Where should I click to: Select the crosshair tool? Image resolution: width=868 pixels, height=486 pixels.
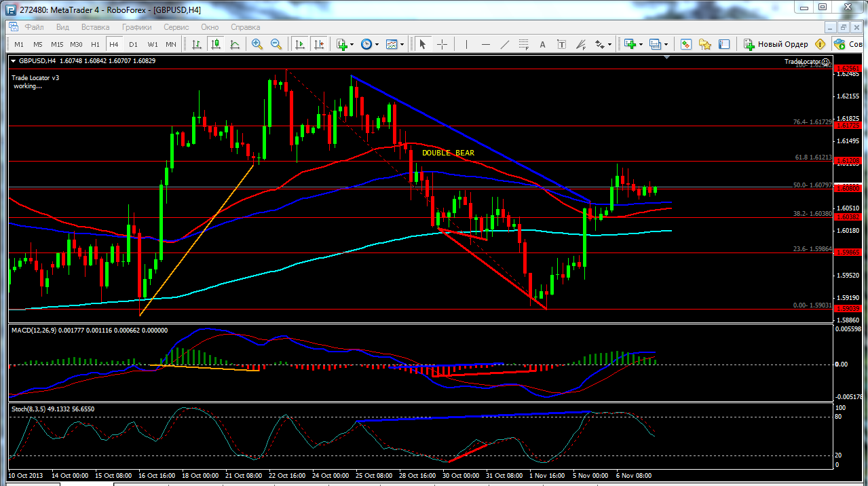click(x=442, y=44)
